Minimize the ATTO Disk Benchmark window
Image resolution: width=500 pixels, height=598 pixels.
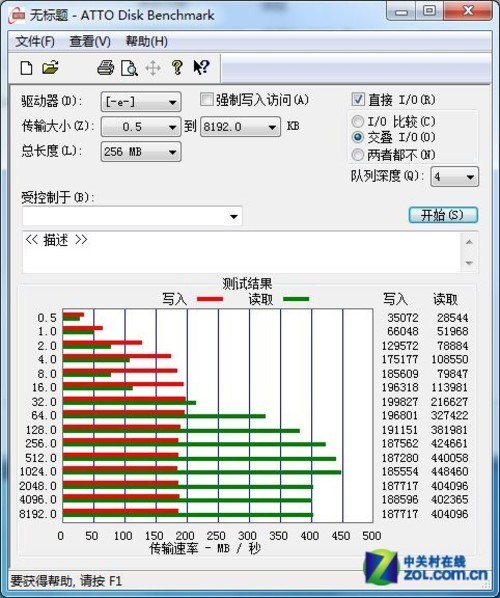click(x=401, y=11)
